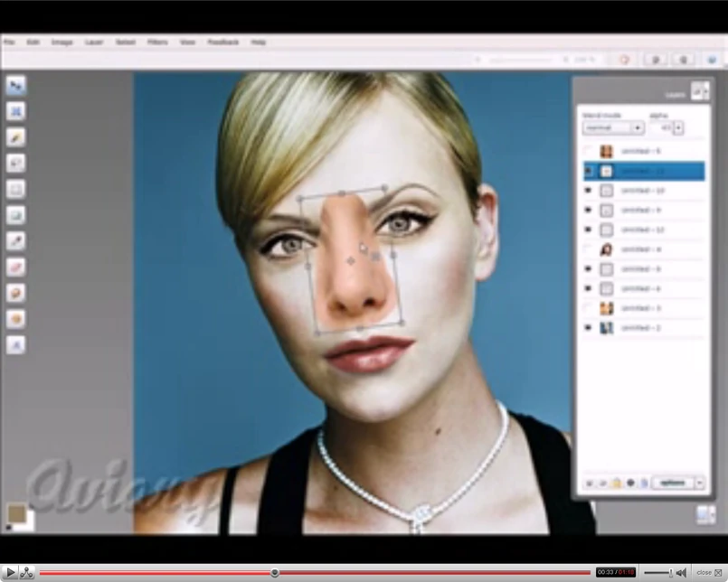Click the speaker volume icon

680,572
